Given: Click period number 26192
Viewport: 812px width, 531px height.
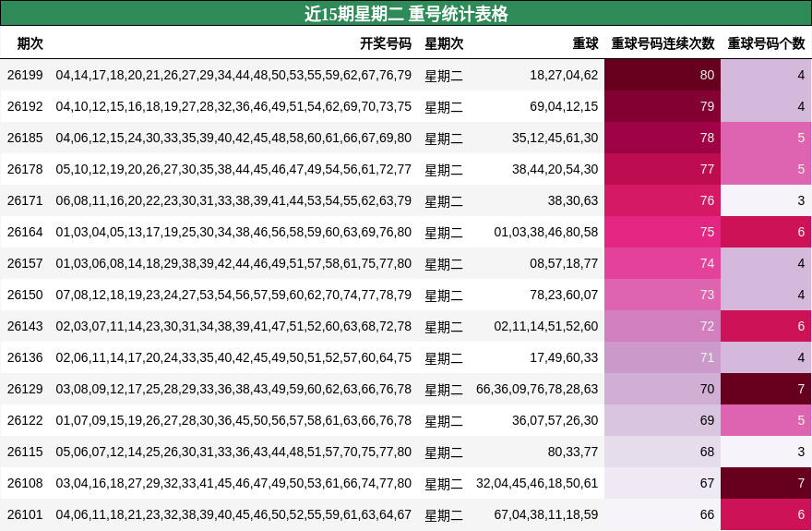Looking at the screenshot, I should pos(25,106).
